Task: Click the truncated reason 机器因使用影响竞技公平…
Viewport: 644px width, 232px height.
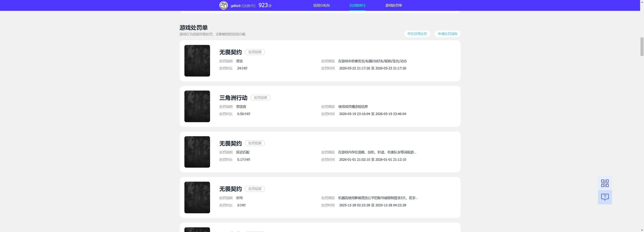Action: pyautogui.click(x=378, y=198)
